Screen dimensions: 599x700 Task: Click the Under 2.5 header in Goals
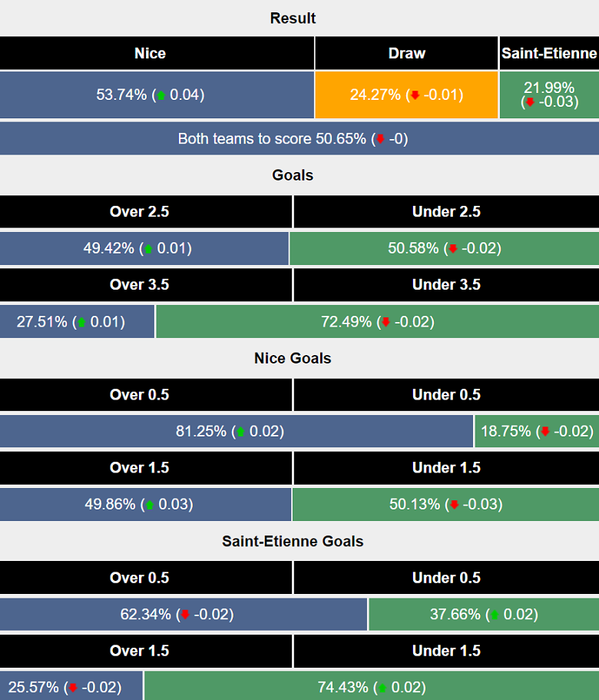click(446, 211)
